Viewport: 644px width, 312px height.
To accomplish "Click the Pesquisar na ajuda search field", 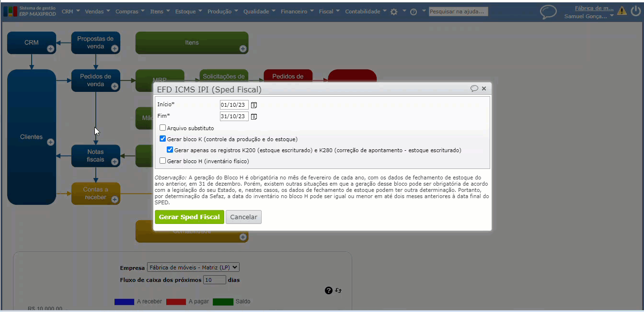I will click(459, 11).
